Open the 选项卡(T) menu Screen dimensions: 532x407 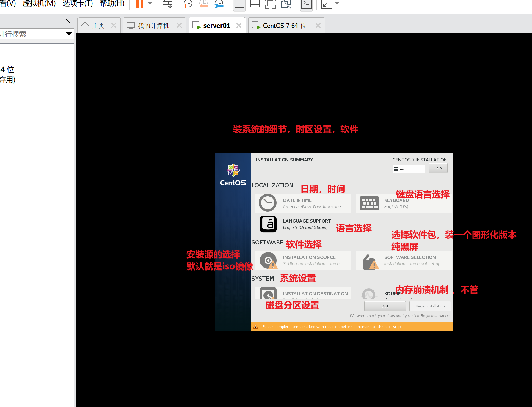(78, 4)
